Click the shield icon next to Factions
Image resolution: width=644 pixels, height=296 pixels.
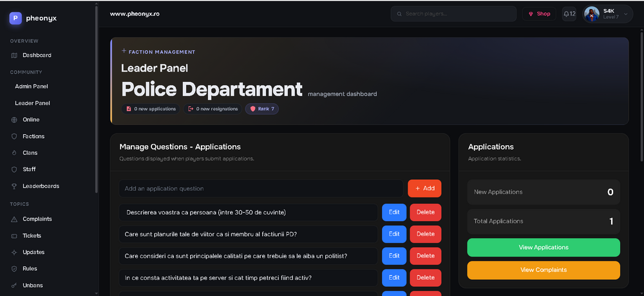point(14,137)
